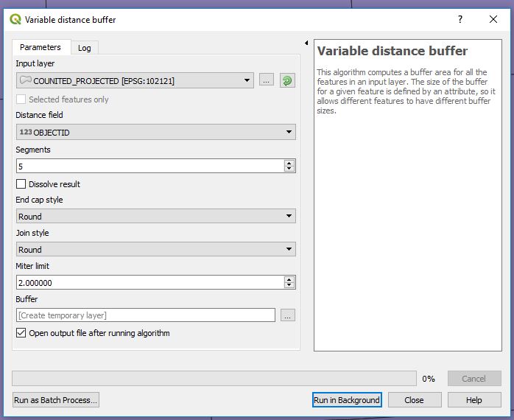514x420 pixels.
Task: Click the QGIS logo in title bar
Action: pyautogui.click(x=15, y=20)
